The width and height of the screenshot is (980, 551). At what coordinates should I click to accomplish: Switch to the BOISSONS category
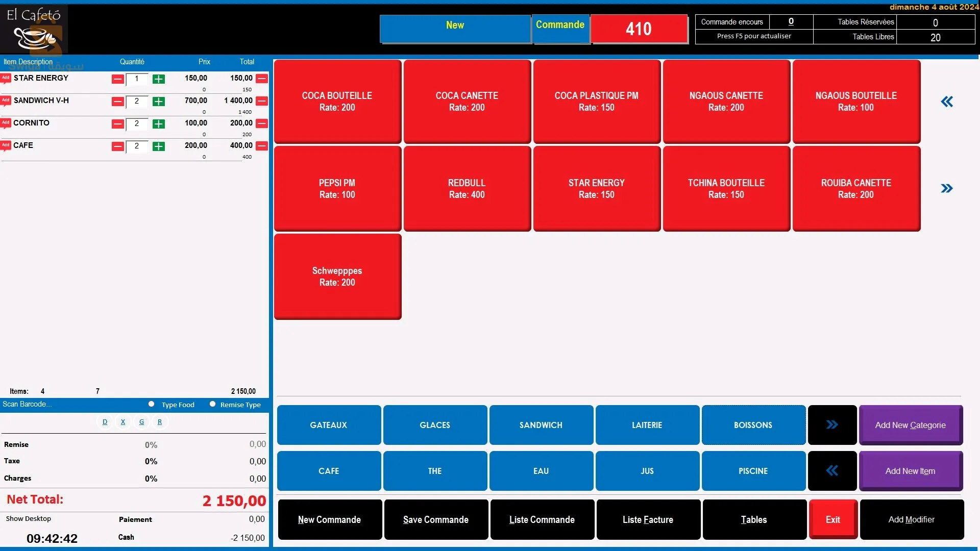click(753, 424)
